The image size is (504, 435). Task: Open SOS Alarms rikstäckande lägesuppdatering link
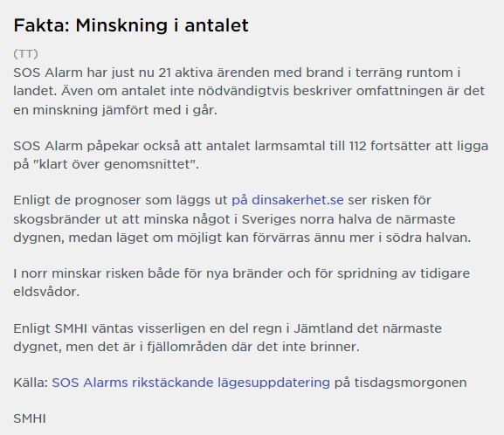click(x=191, y=383)
